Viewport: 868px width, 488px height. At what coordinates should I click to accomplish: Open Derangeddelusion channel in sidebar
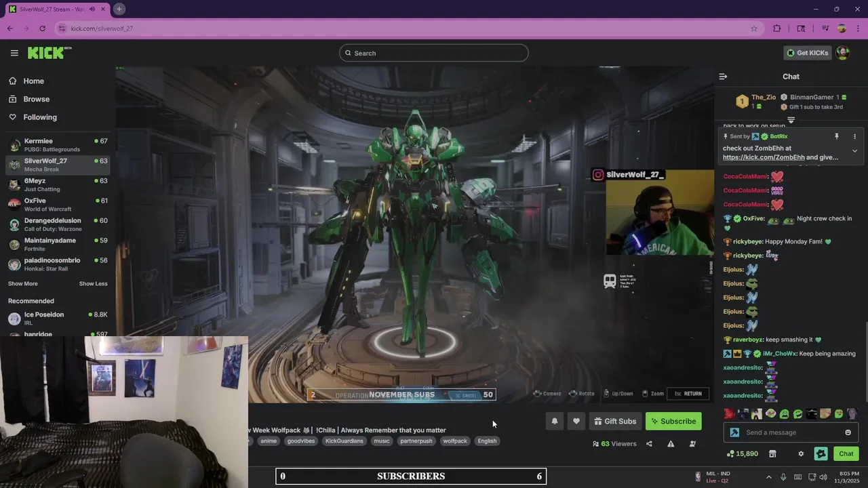click(x=58, y=224)
